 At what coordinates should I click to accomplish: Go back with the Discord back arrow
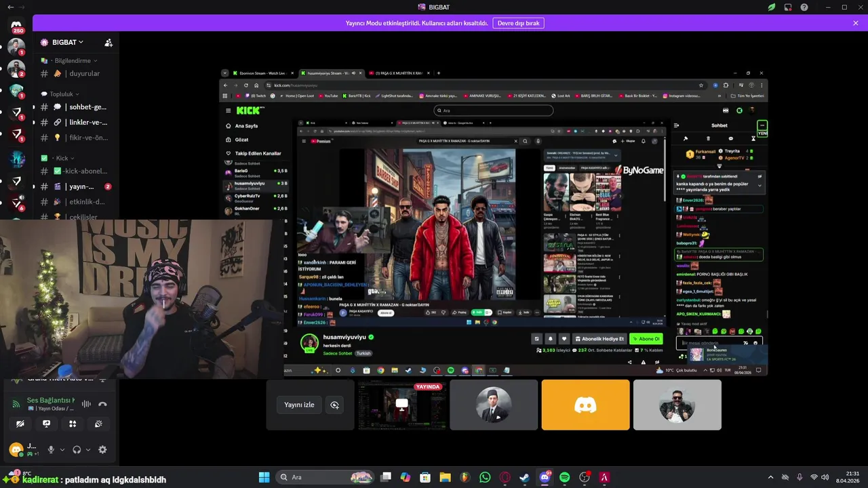(x=10, y=7)
